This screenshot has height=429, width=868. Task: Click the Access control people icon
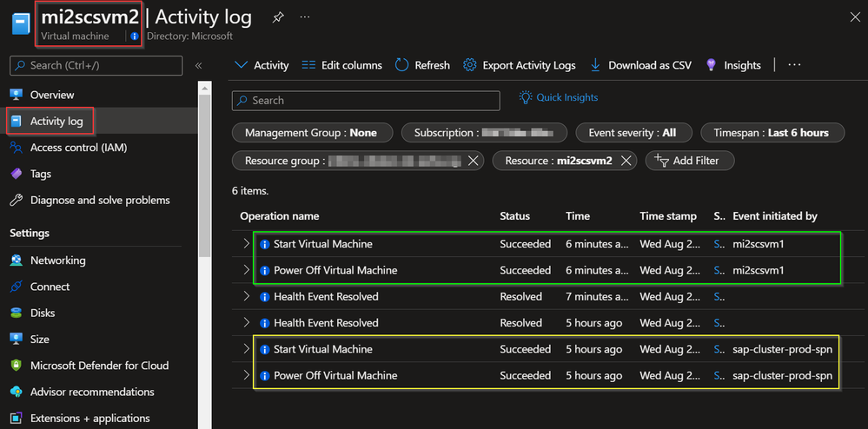tap(16, 148)
